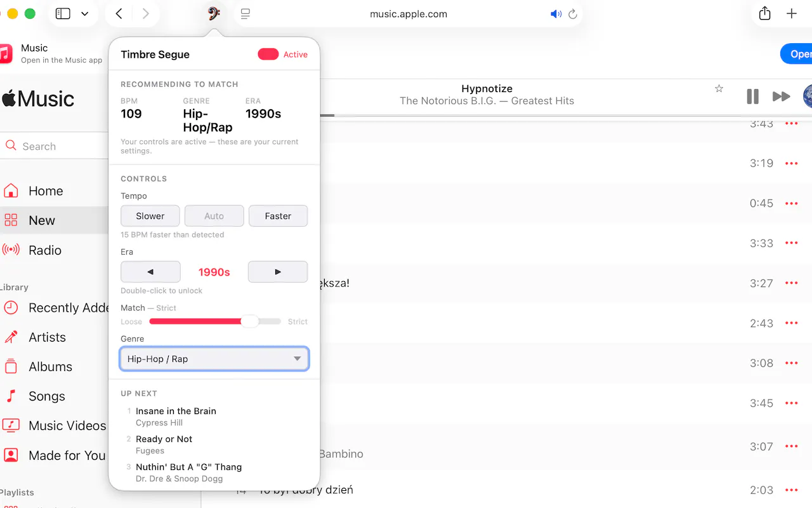Step era forward with right arrow
812x508 pixels.
coord(278,272)
